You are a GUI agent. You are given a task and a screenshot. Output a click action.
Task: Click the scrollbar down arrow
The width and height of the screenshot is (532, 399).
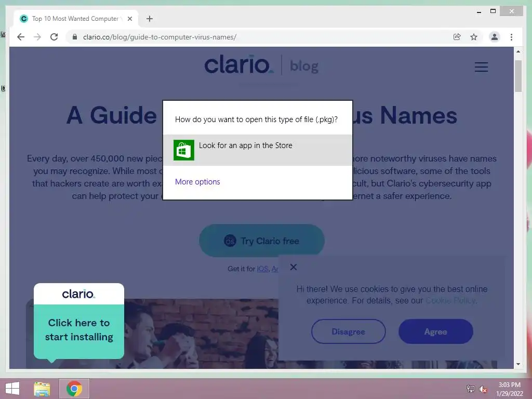click(x=518, y=364)
